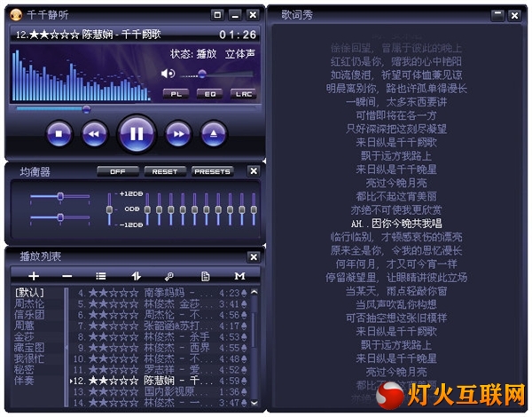Adjust the equalizer preamp slider
The width and height of the screenshot is (532, 417).
click(109, 209)
